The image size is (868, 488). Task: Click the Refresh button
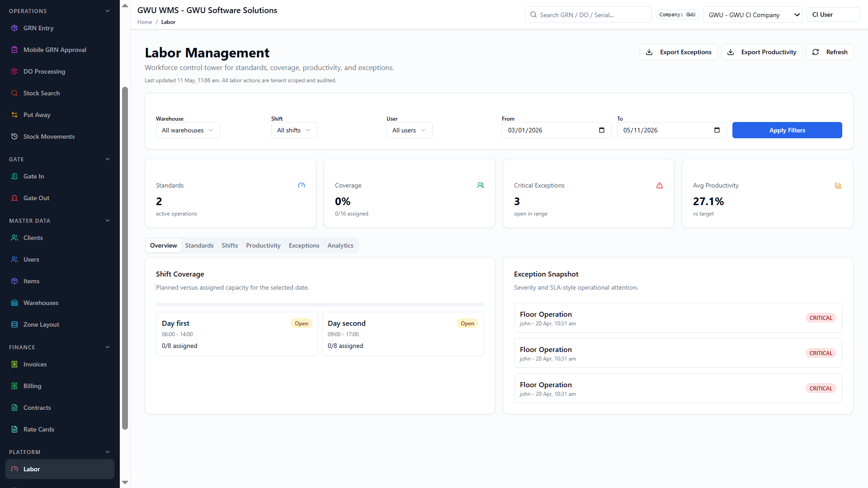coord(830,52)
